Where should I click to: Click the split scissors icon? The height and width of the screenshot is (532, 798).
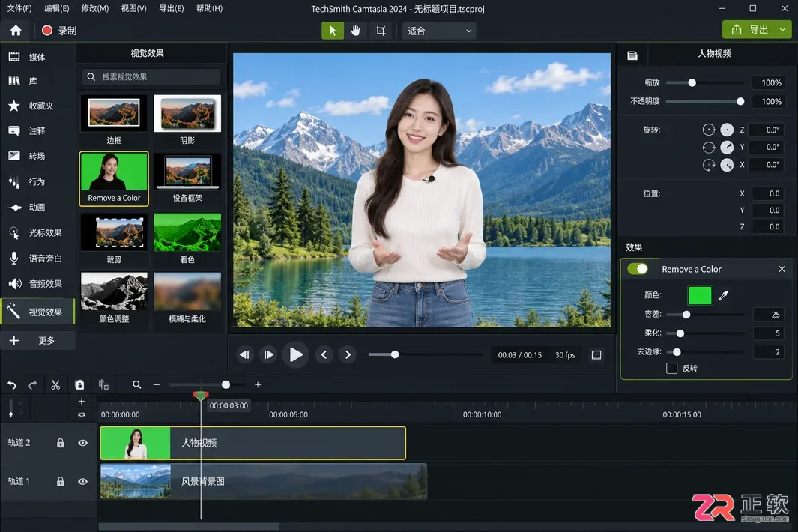(55, 385)
